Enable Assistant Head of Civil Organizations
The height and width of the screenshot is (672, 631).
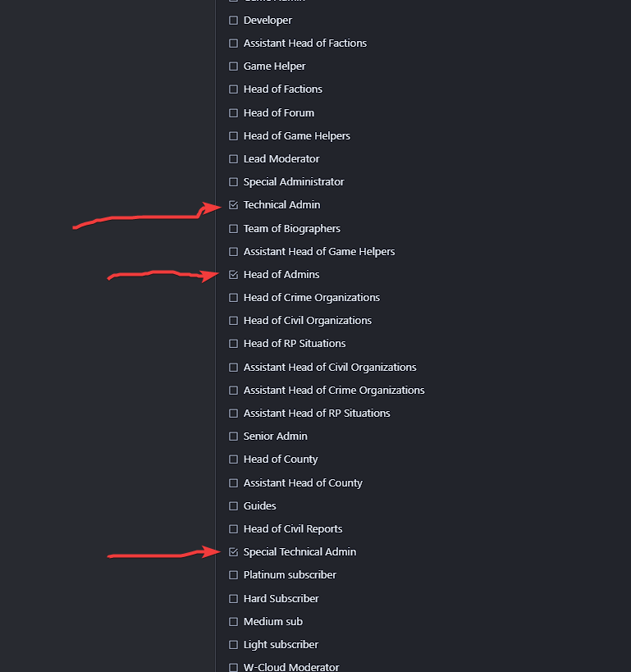click(234, 368)
